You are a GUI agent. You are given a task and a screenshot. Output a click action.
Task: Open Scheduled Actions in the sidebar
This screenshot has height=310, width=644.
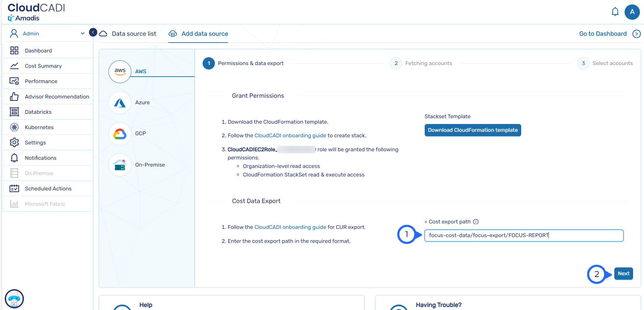click(x=48, y=189)
